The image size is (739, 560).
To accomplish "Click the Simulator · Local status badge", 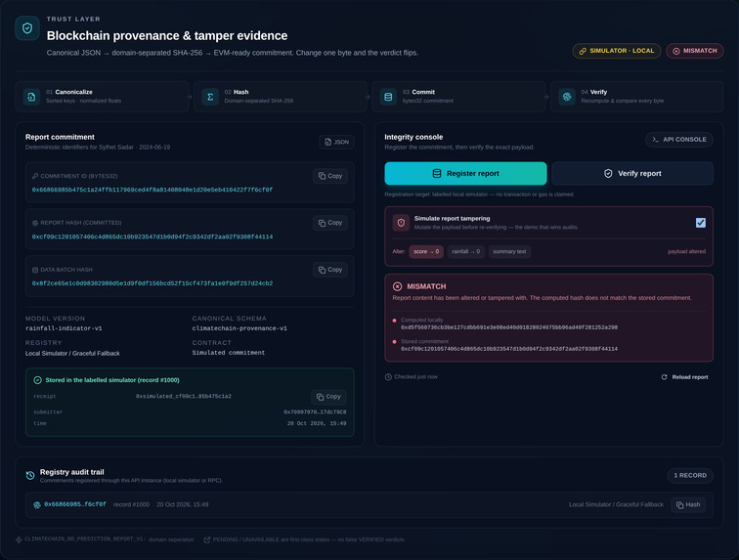I will [617, 51].
